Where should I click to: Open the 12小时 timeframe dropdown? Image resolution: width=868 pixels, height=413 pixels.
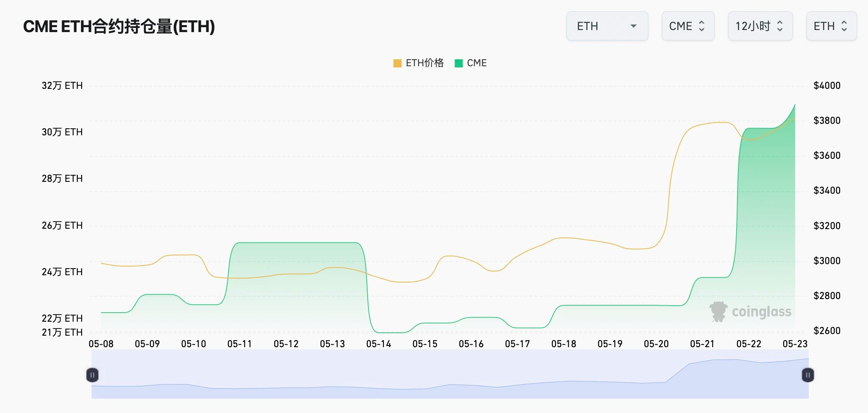tap(760, 26)
